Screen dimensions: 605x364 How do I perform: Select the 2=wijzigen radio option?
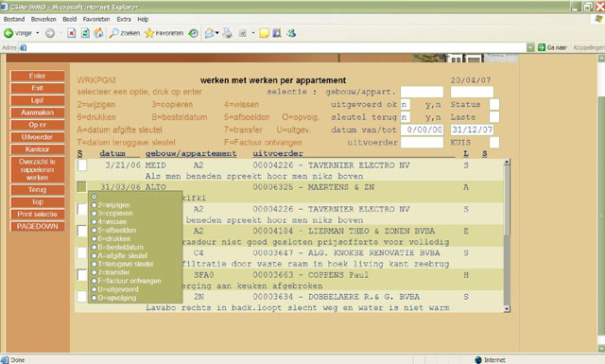click(x=94, y=205)
